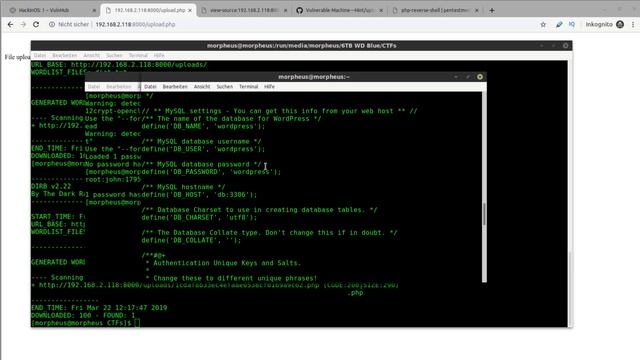
Task: Click the define('DB_HOST', 'db:3306') line
Action: point(199,195)
